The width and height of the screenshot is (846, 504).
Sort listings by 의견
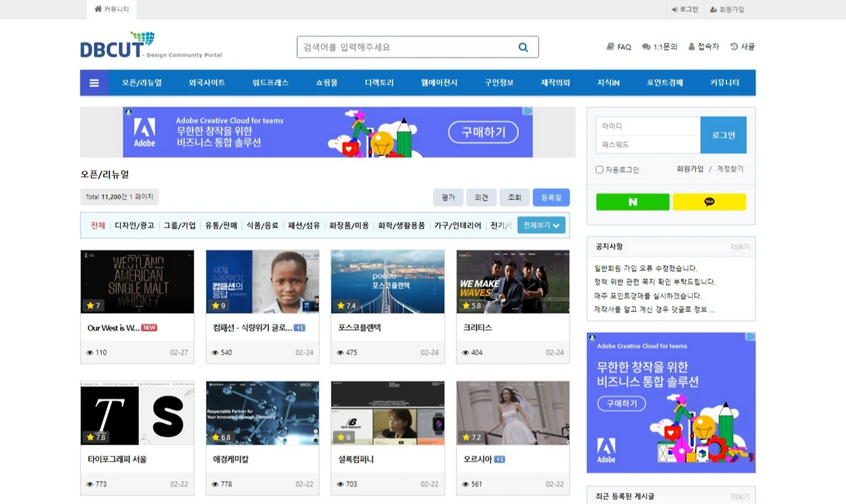(x=481, y=198)
